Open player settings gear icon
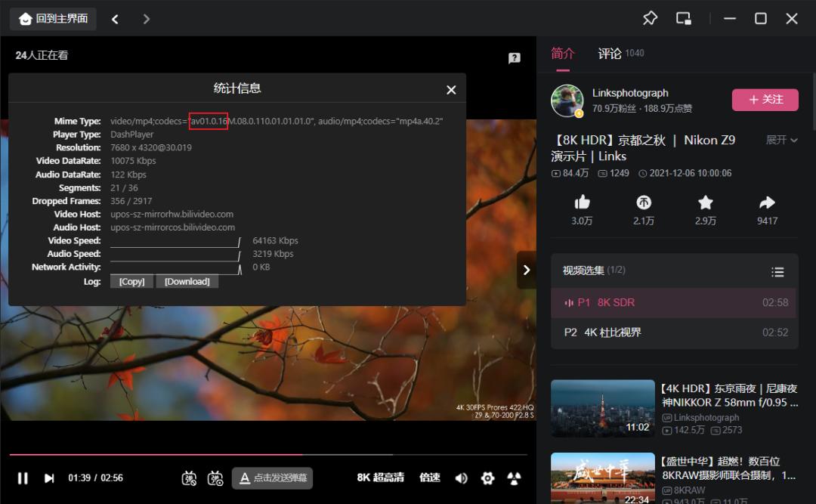 point(487,478)
